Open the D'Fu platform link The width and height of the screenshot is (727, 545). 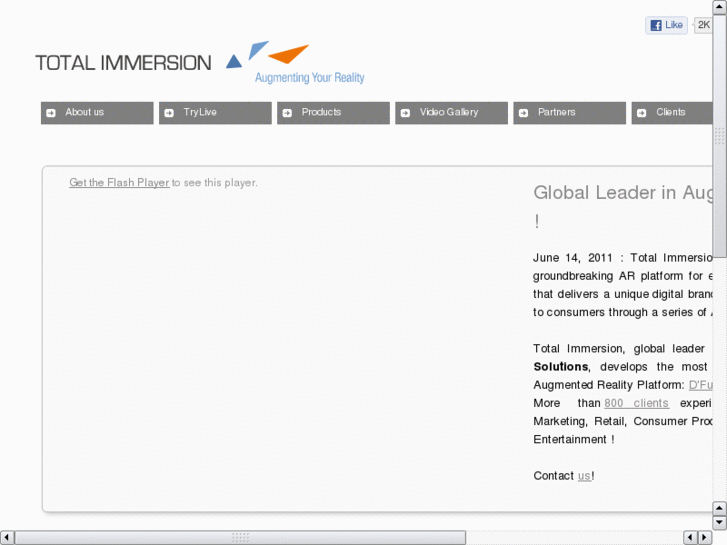(701, 385)
